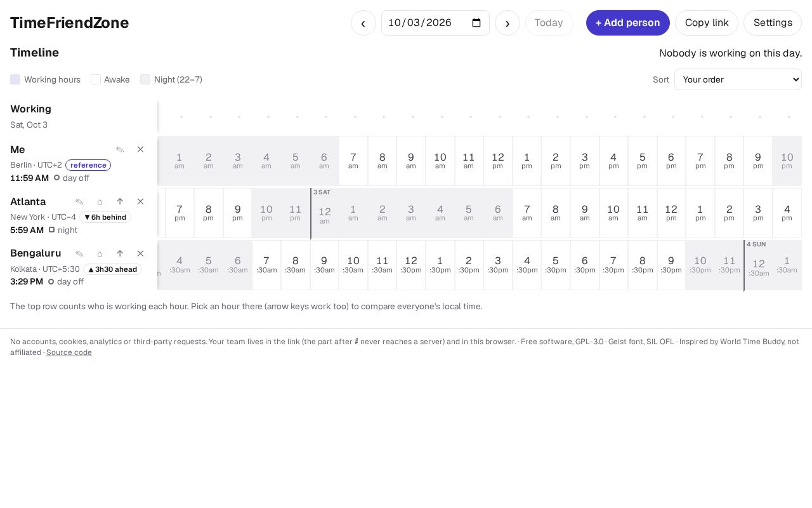The width and height of the screenshot is (812, 508).
Task: Select the 4 pm cell in Atlanta row
Action: point(787,213)
